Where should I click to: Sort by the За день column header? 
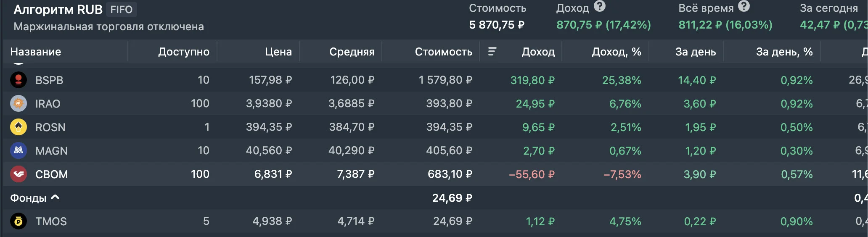(696, 52)
